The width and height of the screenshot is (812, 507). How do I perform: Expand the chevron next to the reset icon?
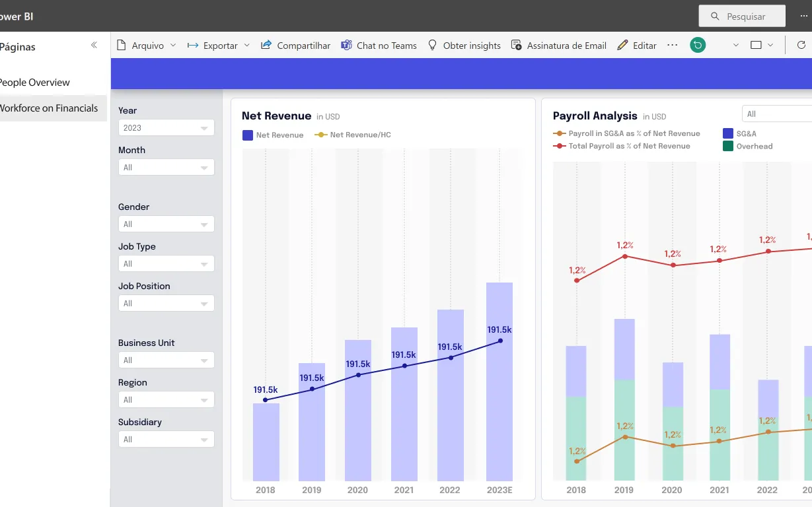pyautogui.click(x=736, y=46)
